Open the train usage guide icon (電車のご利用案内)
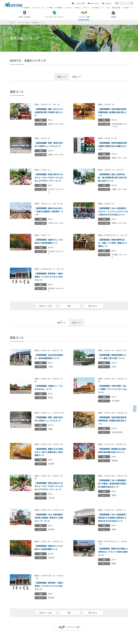Viewport: 138px width, 644px height. pos(25,13)
